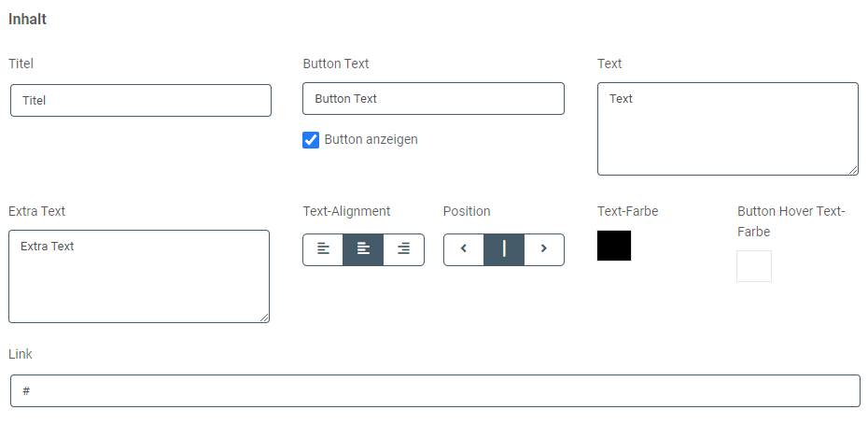This screenshot has width=868, height=424.
Task: Focus the Button Text input field
Action: coord(433,99)
